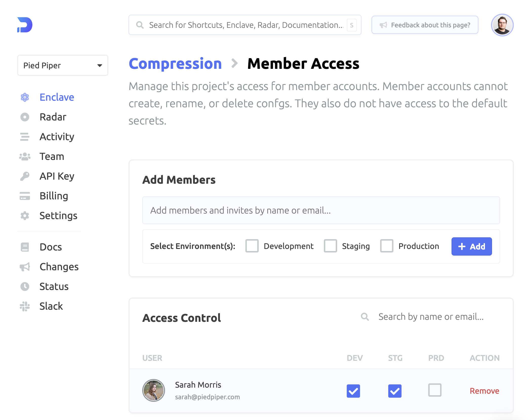Open the user profile avatar
The image size is (531, 420).
tap(502, 25)
